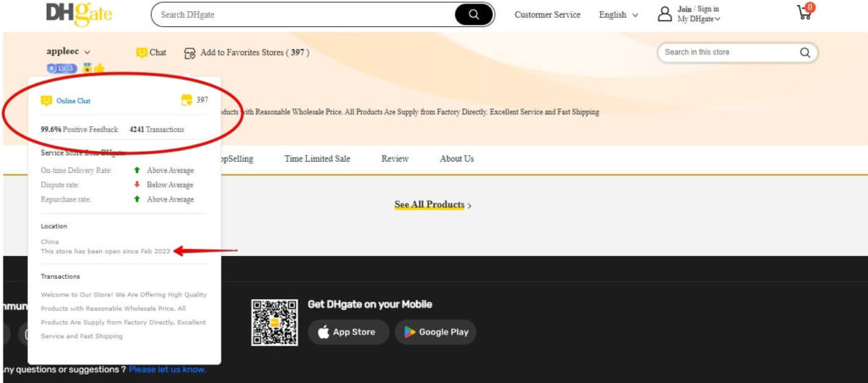
Task: Expand My DHgate dropdown
Action: coord(699,19)
